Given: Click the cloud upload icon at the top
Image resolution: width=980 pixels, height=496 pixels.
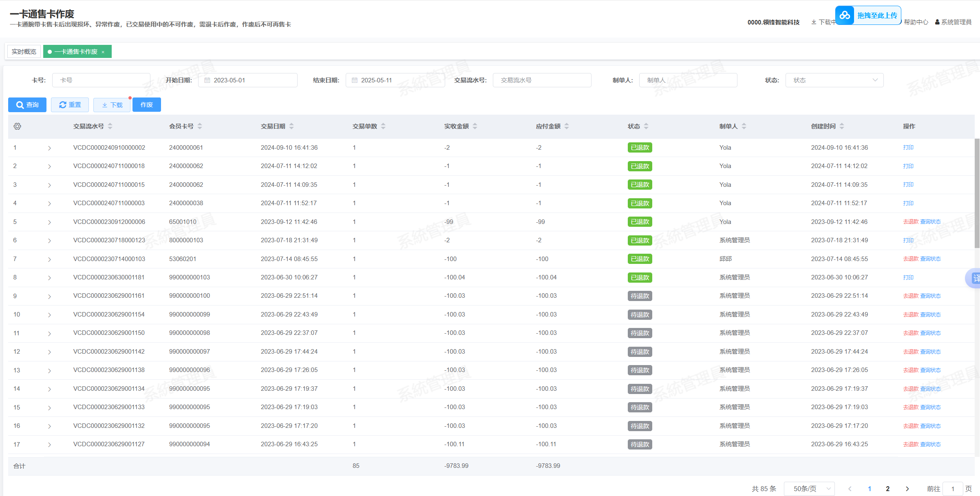Looking at the screenshot, I should [x=845, y=15].
